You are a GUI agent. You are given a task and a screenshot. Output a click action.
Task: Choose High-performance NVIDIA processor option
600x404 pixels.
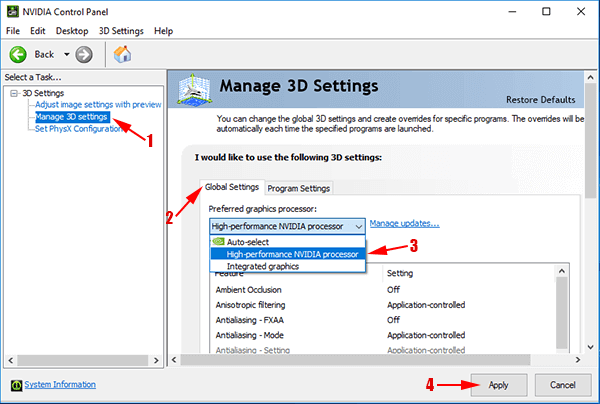click(x=288, y=254)
